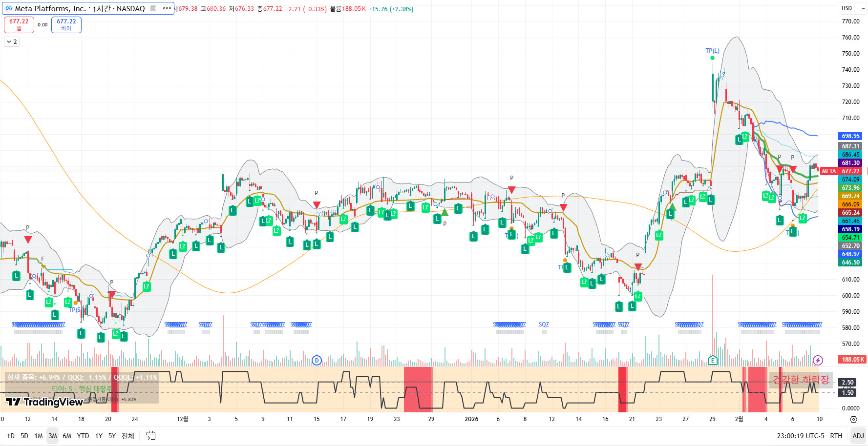
Task: Click the TradingView logo
Action: tap(44, 402)
